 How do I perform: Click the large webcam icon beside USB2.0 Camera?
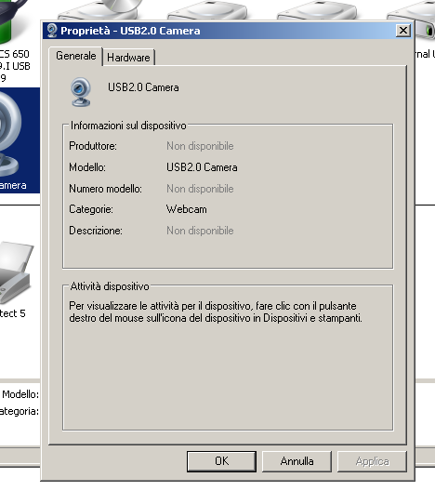81,92
